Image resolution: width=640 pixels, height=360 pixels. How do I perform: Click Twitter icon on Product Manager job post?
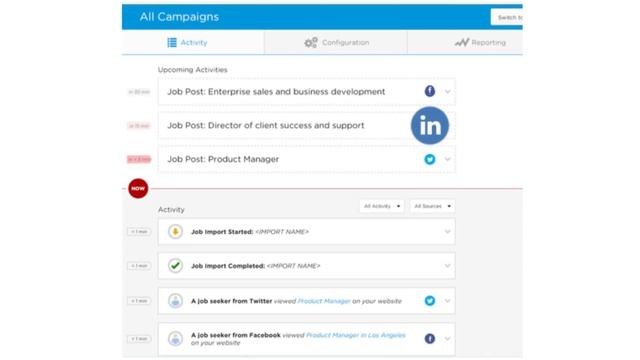(429, 159)
